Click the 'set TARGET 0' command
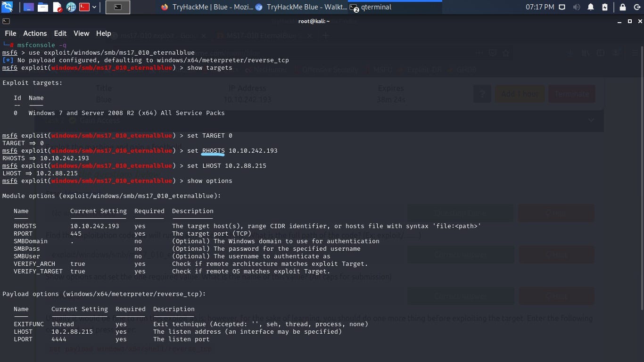Viewport: 644px width, 362px height. point(210,136)
